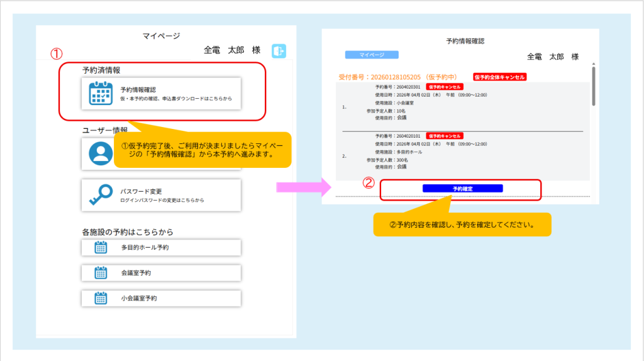Viewport: 644px width, 361px height.
Task: Click calendar icon beside 多目的ホール予約
Action: [101, 248]
